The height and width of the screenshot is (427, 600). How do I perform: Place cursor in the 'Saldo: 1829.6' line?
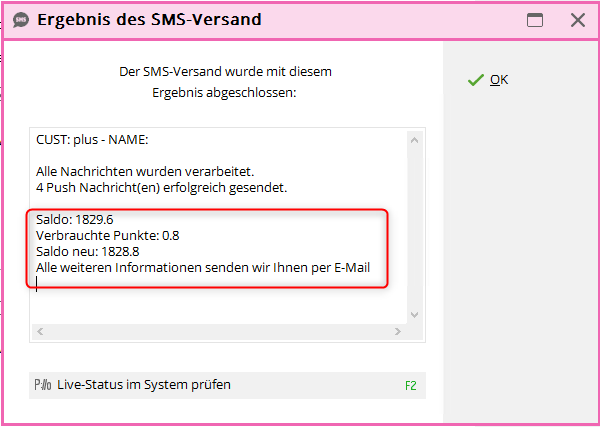tap(75, 220)
